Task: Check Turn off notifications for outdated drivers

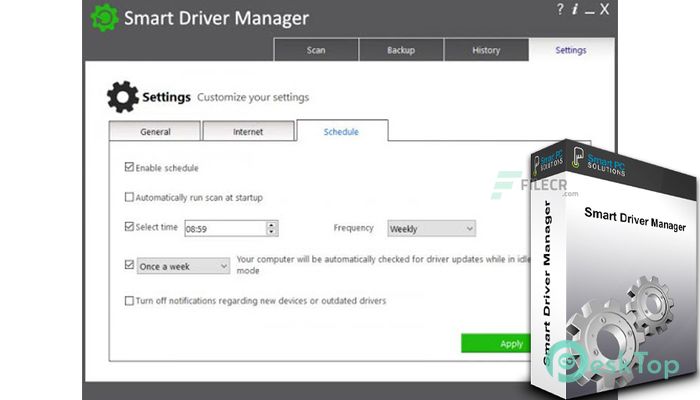Action: pos(129,300)
